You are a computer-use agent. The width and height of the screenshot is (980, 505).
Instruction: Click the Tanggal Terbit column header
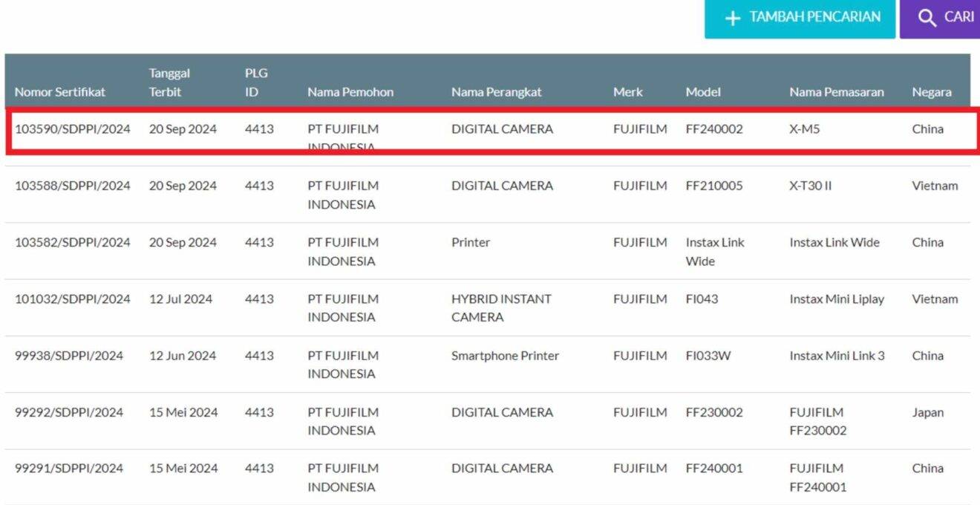click(x=169, y=82)
